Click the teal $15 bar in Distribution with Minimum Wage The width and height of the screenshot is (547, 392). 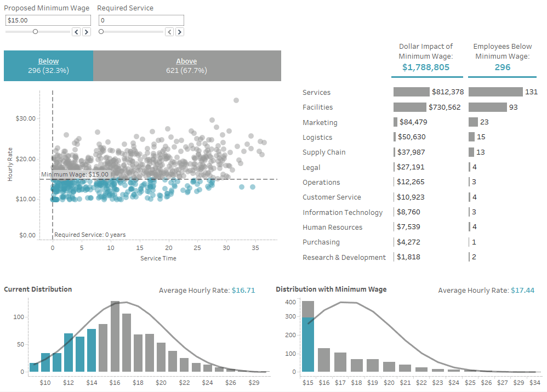308,345
